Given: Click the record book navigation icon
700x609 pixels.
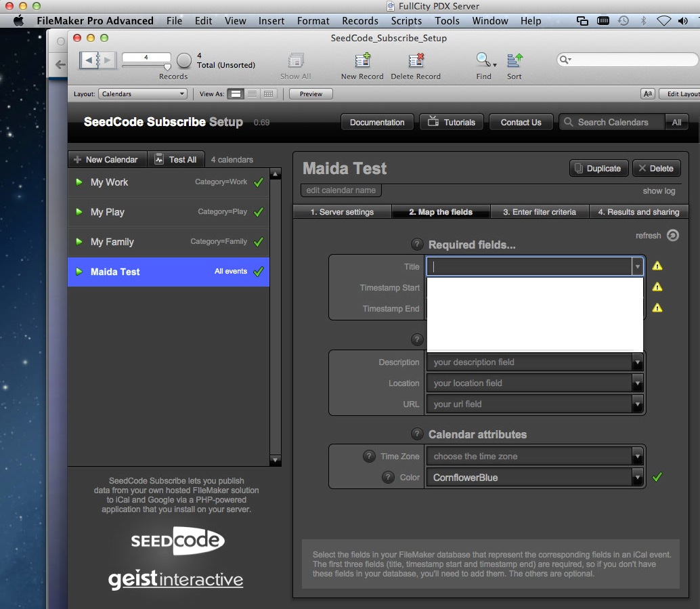Looking at the screenshot, I should point(97,60).
